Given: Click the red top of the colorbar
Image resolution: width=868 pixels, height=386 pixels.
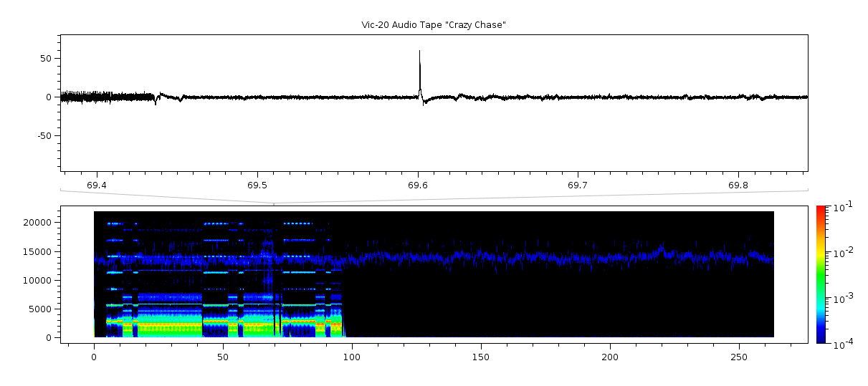Looking at the screenshot, I should tap(821, 210).
